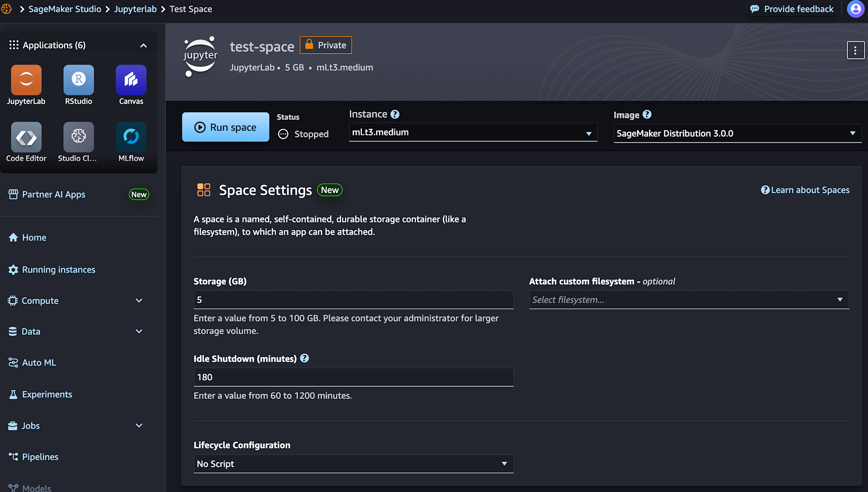Viewport: 868px width, 492px height.
Task: Open Pipelines from sidebar
Action: (x=40, y=457)
